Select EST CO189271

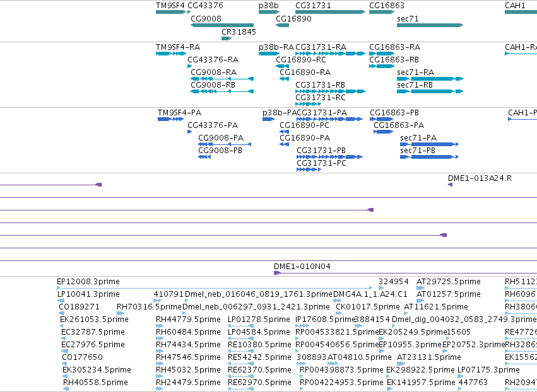[61, 313]
